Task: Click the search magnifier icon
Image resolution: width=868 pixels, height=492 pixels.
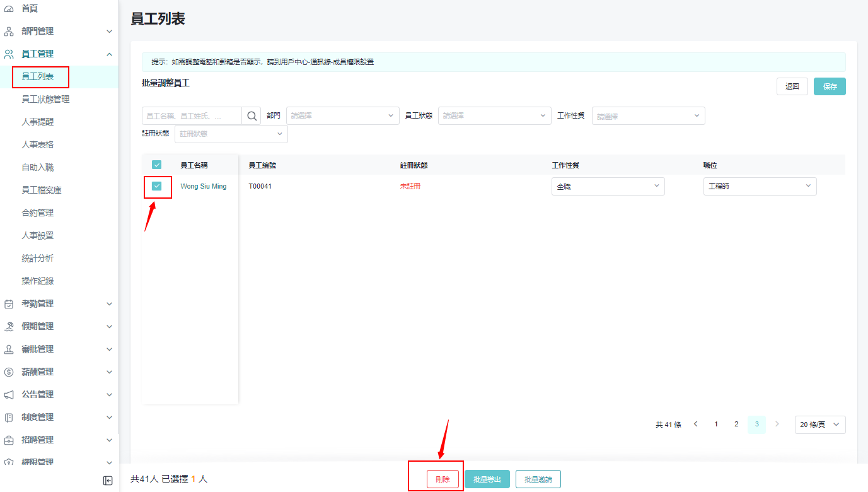Action: (x=252, y=116)
